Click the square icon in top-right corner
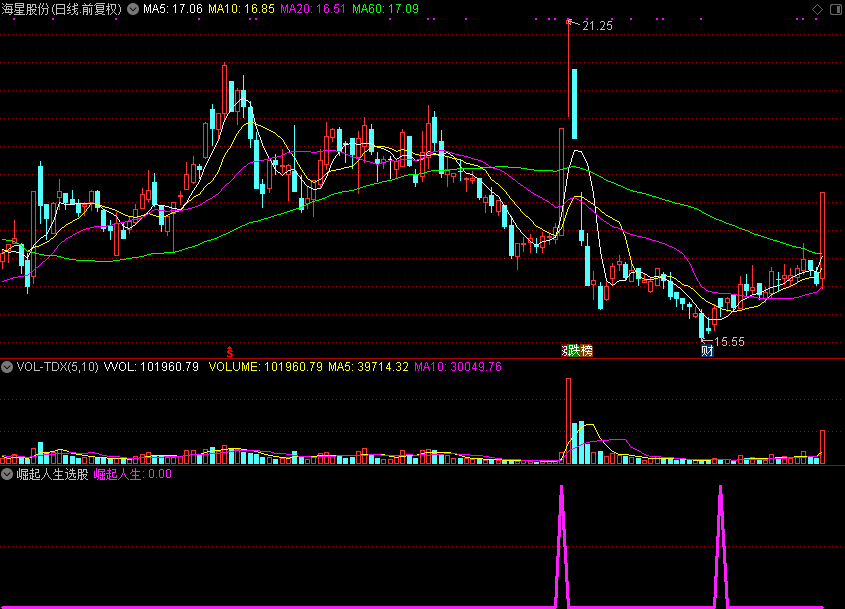Screen dimensions: 845x609 tap(834, 9)
